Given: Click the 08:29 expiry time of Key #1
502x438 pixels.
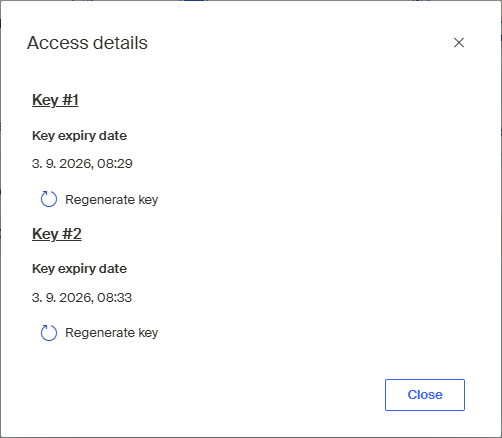Looking at the screenshot, I should (115, 164).
